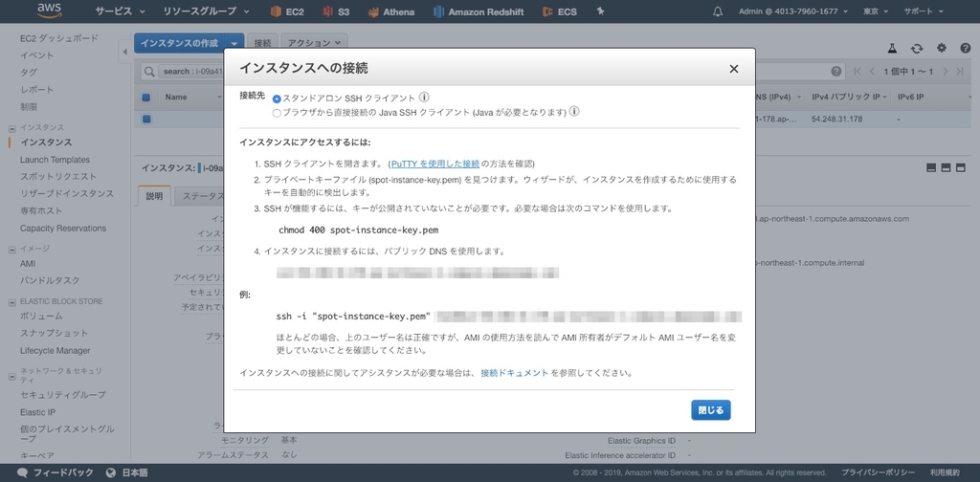Open the PuTTY connection link
Screen dimensions: 980x482
(x=435, y=164)
